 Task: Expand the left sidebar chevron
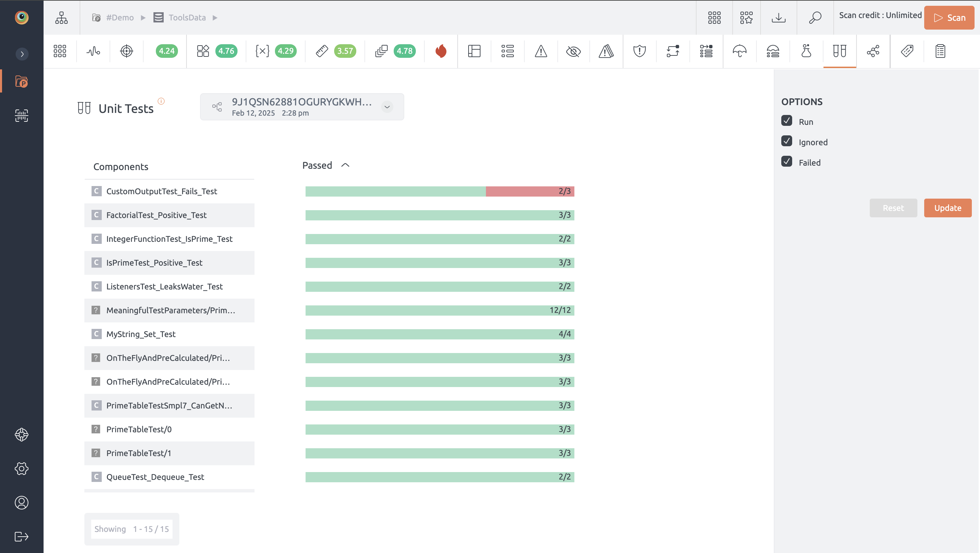coord(22,54)
